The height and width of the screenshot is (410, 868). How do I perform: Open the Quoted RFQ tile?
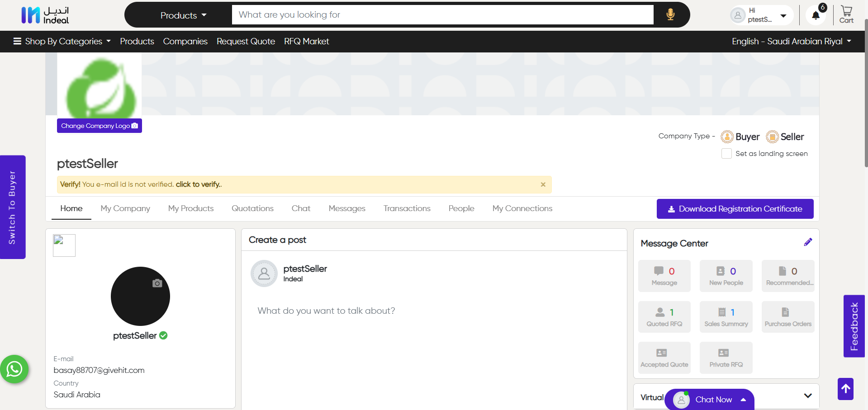[664, 317]
